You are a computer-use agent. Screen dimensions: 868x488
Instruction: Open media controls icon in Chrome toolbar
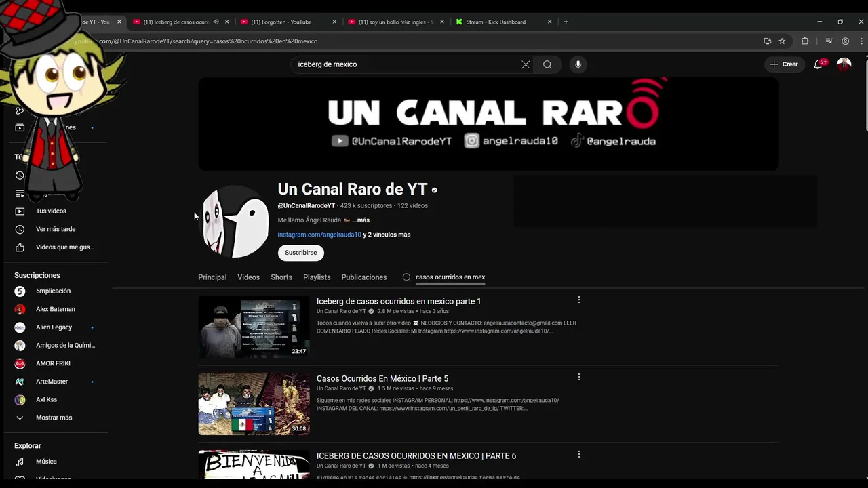(x=829, y=41)
